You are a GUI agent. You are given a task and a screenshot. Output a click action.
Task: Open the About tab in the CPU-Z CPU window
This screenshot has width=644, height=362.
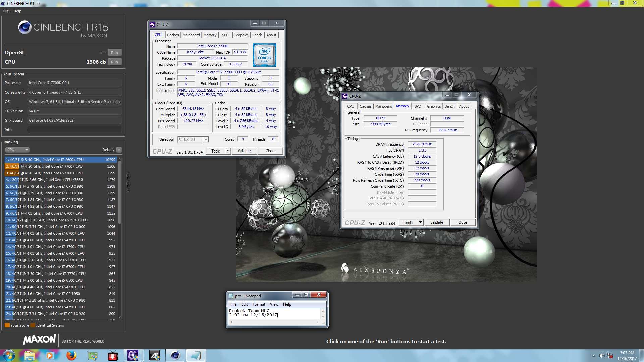click(272, 35)
